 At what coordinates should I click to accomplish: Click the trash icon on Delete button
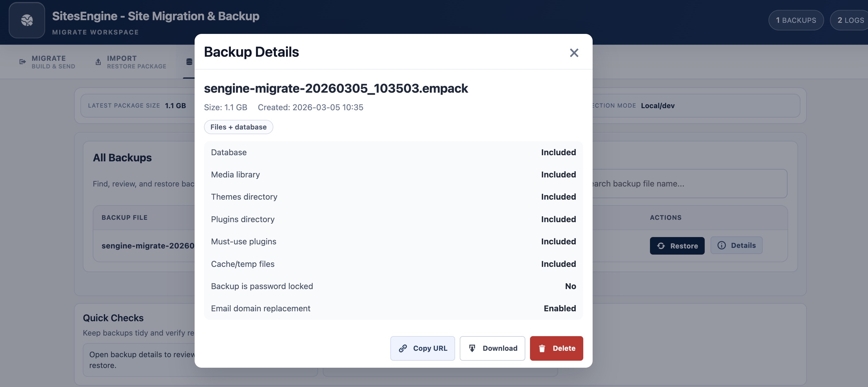pyautogui.click(x=542, y=349)
